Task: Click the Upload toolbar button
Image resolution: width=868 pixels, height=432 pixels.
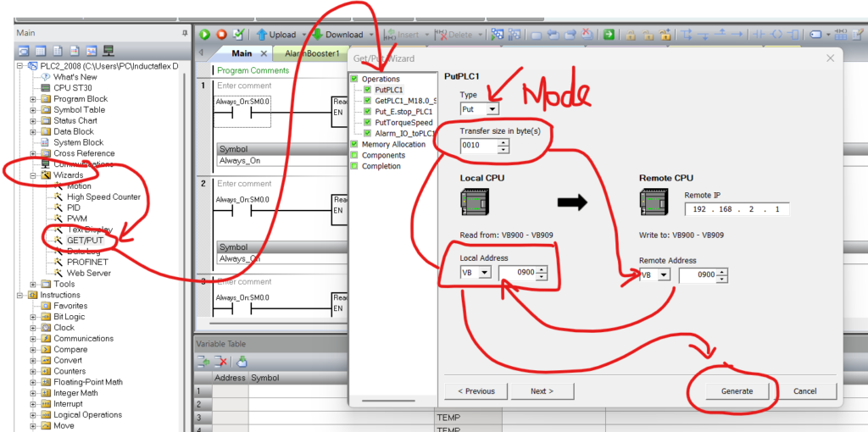Action: pyautogui.click(x=275, y=35)
